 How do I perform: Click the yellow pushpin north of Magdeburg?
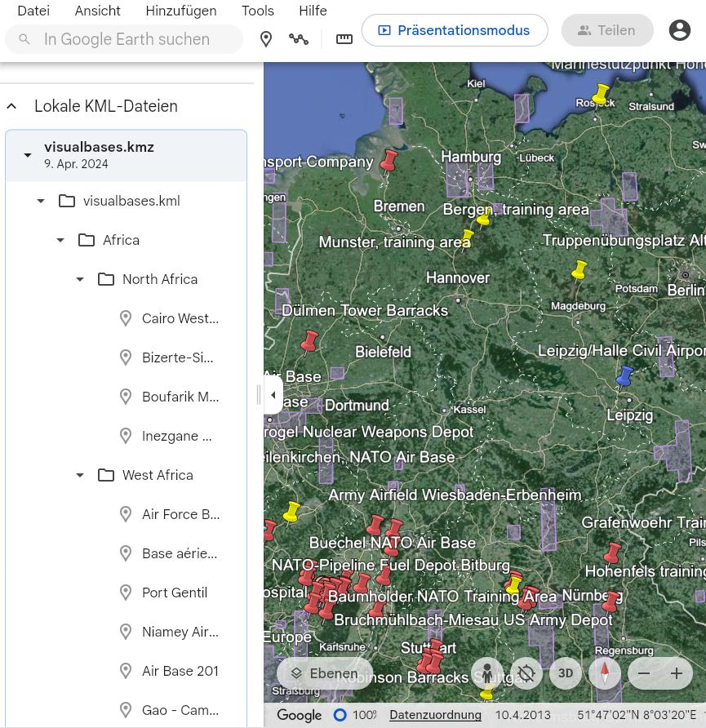coord(579,271)
